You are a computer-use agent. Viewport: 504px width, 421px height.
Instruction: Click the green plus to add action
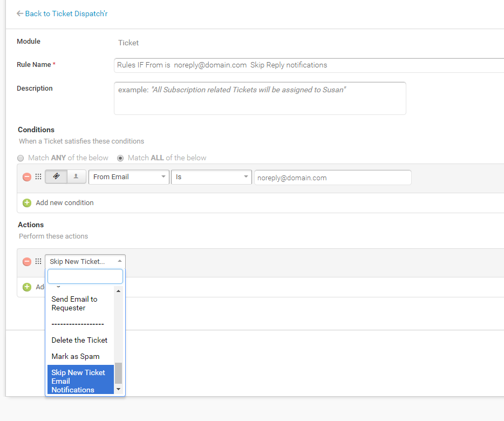coord(27,287)
